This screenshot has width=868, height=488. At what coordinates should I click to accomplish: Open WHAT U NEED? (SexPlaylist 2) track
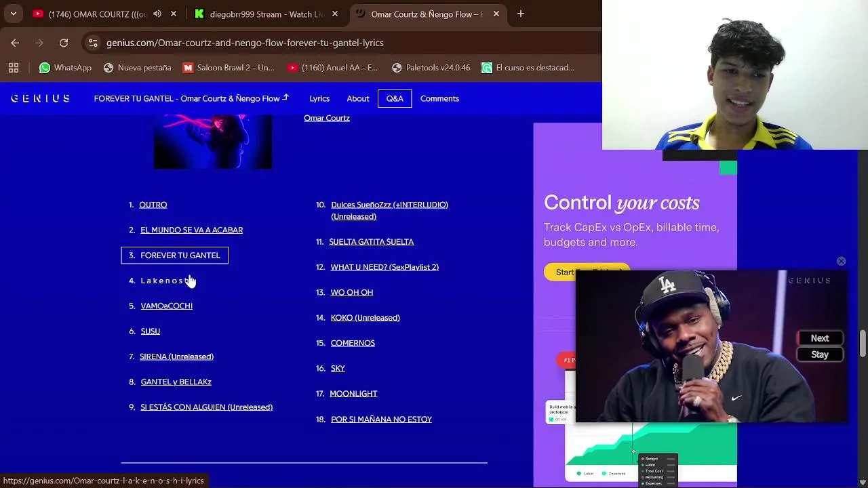pos(384,267)
